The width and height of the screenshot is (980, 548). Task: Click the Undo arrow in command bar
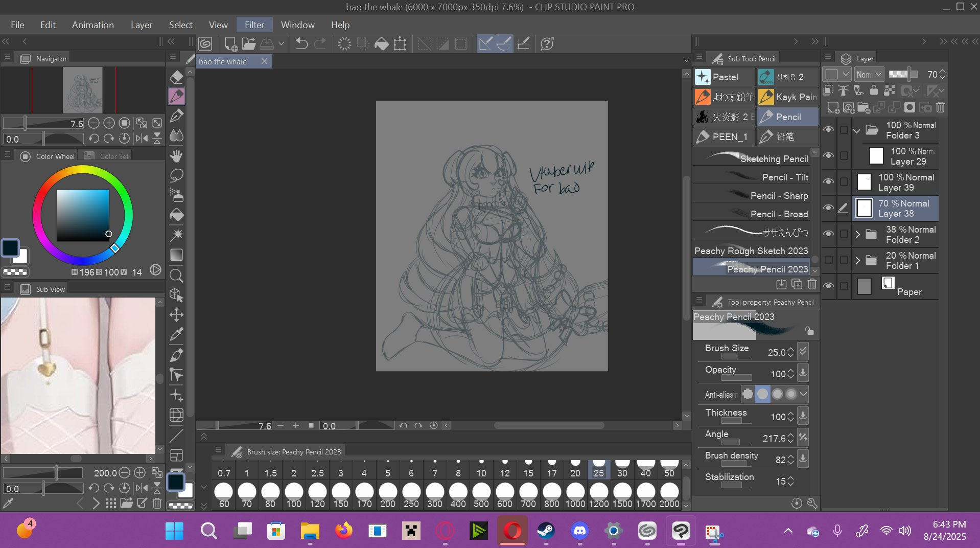(x=301, y=44)
